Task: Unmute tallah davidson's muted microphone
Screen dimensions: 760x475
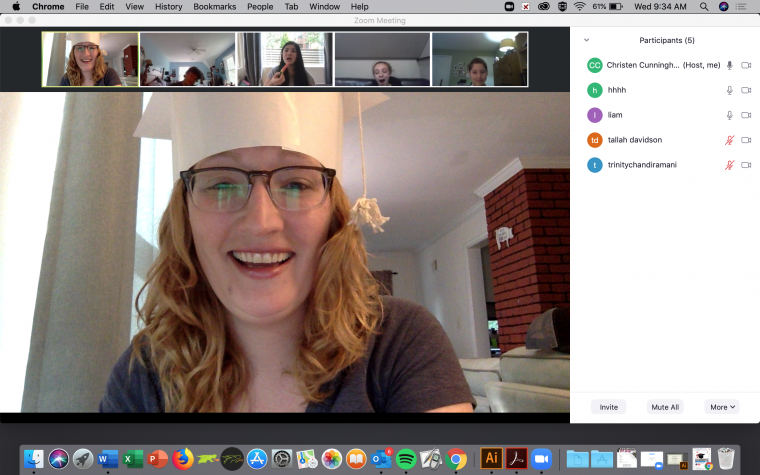Action: pos(729,140)
